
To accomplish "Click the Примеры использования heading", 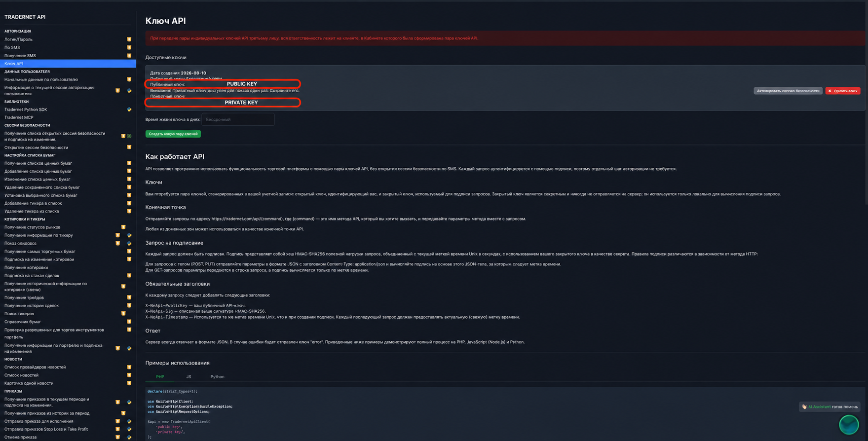I will [177, 363].
